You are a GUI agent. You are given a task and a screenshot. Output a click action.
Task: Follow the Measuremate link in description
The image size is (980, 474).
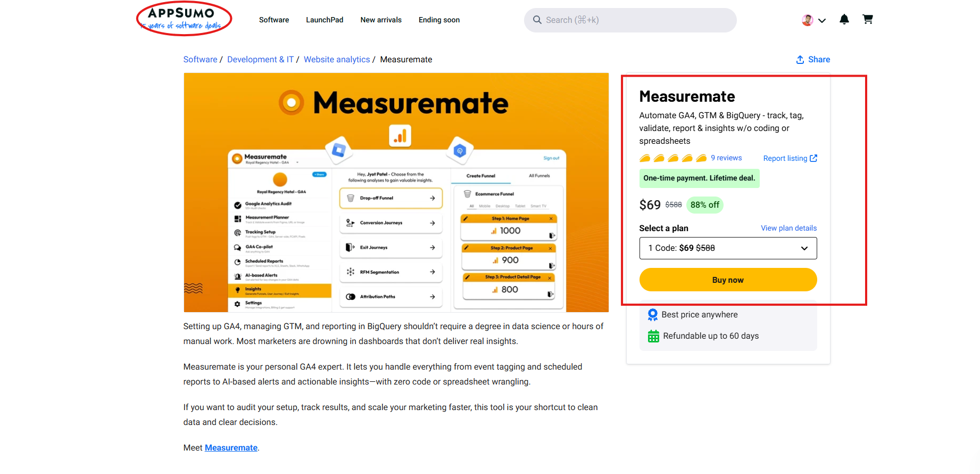point(231,448)
